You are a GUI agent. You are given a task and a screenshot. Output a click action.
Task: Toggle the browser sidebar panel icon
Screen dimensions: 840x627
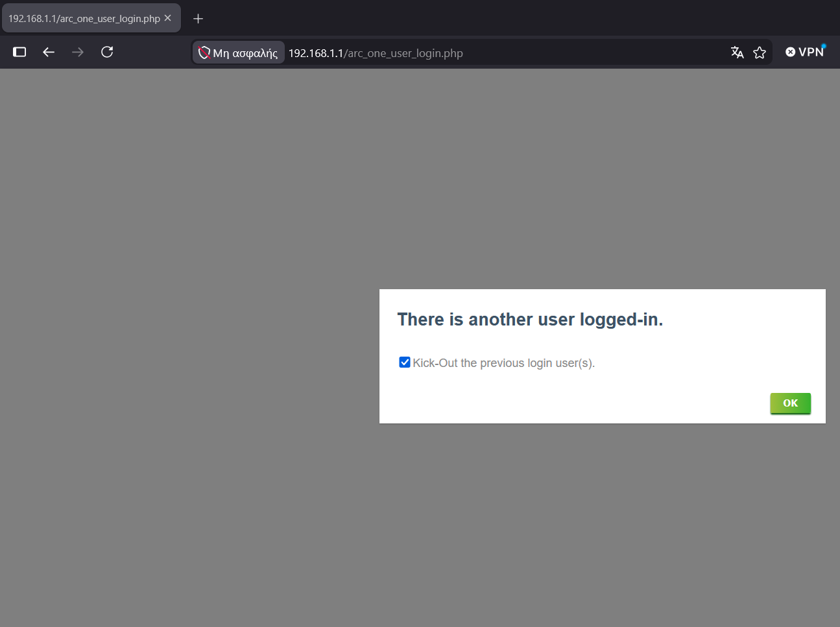pos(19,52)
